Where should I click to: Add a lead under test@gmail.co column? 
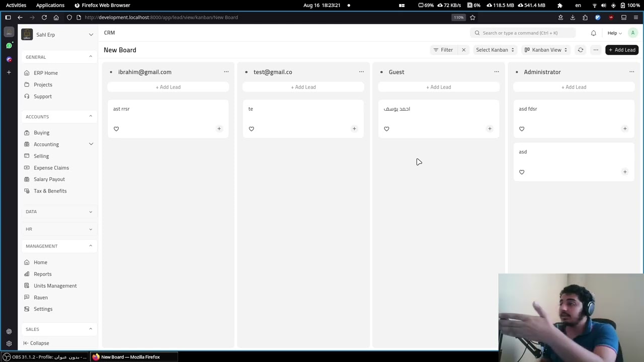coord(303,87)
